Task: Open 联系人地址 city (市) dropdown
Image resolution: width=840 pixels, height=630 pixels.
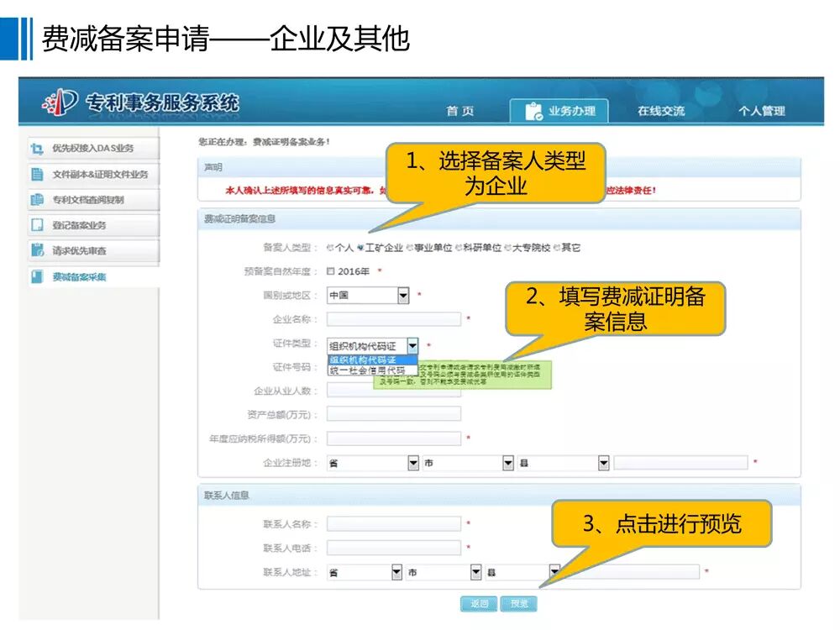Action: [x=444, y=572]
